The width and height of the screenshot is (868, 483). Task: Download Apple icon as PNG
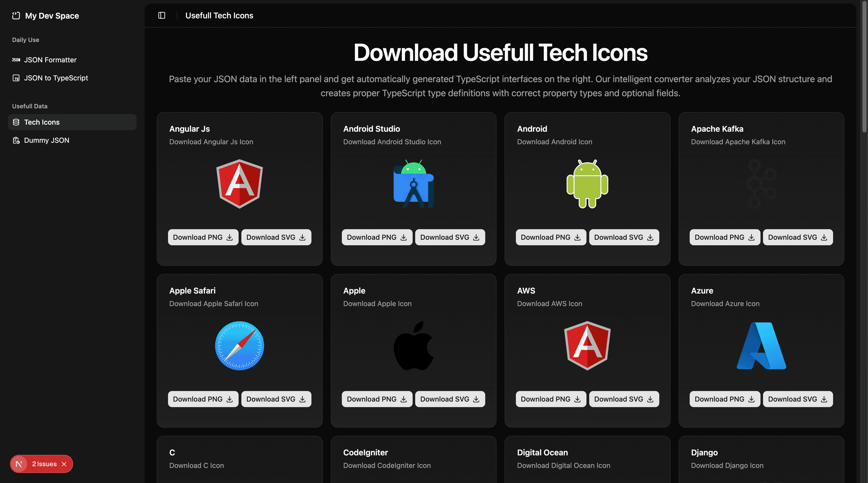[x=376, y=399]
